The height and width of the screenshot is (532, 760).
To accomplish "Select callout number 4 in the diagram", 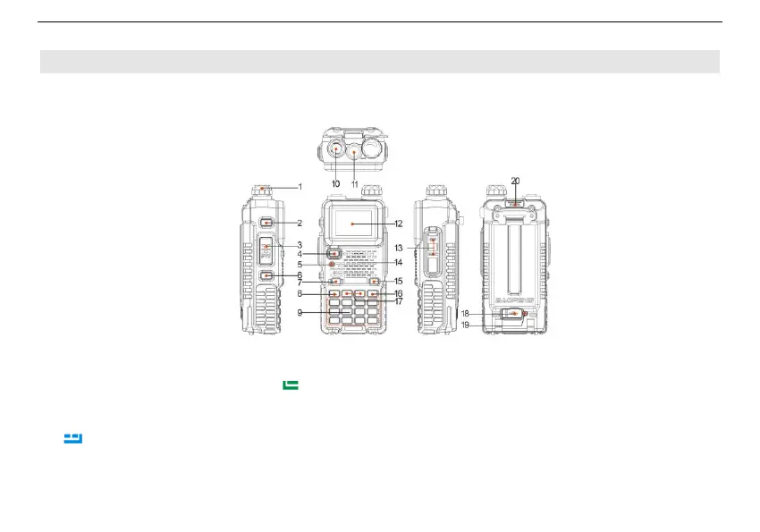I will 300,254.
